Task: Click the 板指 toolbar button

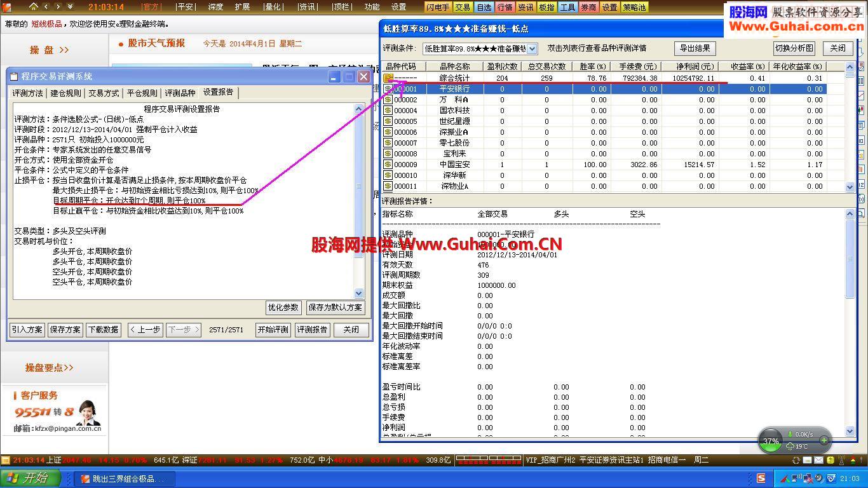Action: coord(546,7)
